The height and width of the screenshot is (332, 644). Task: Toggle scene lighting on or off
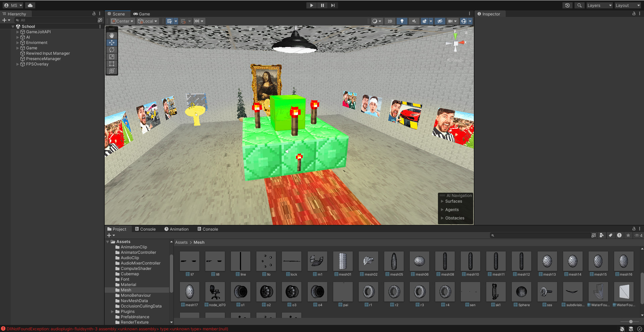point(402,21)
